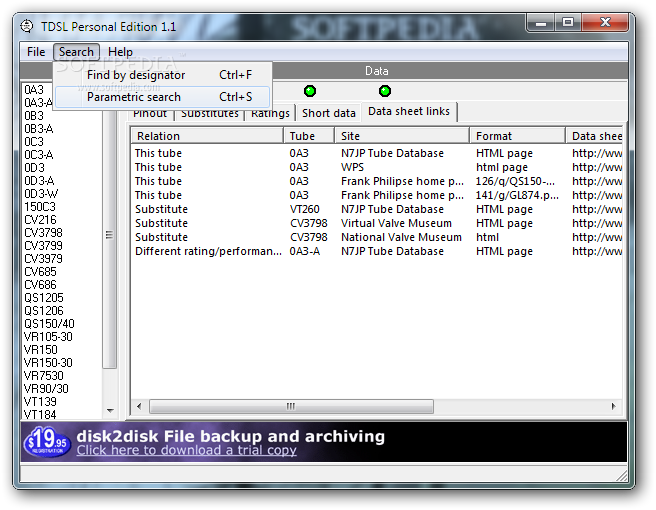
Task: Close the TDSL Personal Edition window
Action: (605, 22)
